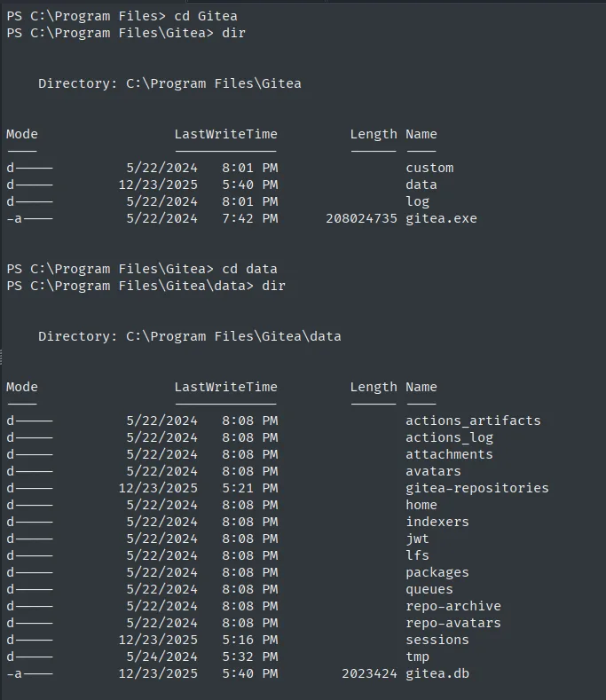Click 'data' folder name in Gitea listing

click(421, 185)
